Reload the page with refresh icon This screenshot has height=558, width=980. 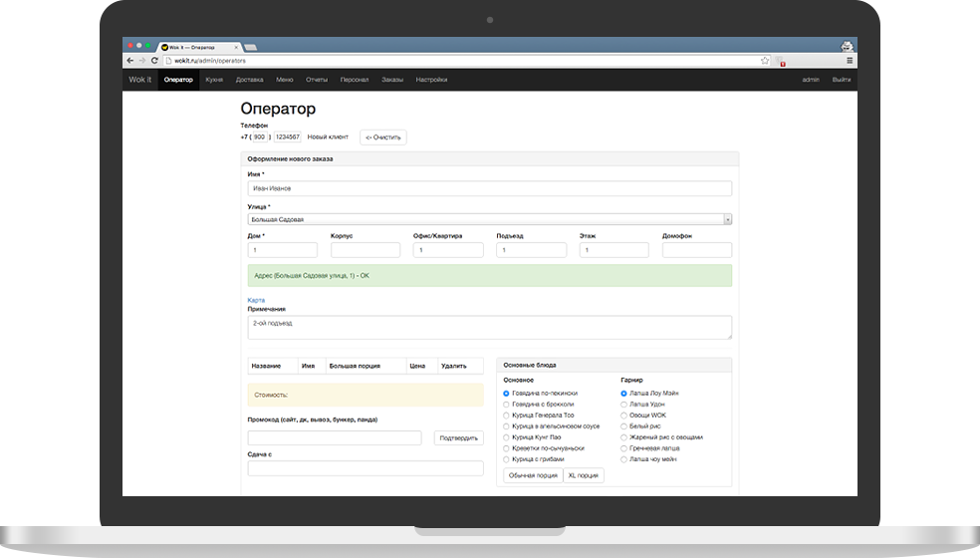point(154,61)
